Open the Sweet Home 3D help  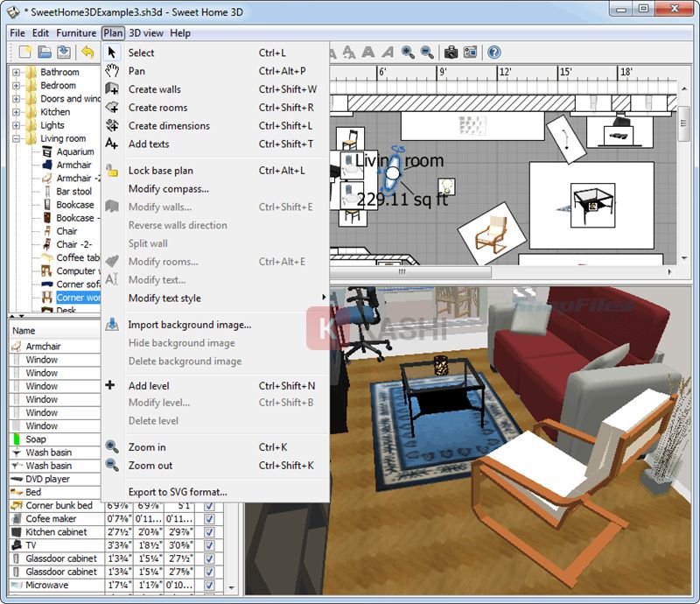click(x=494, y=52)
